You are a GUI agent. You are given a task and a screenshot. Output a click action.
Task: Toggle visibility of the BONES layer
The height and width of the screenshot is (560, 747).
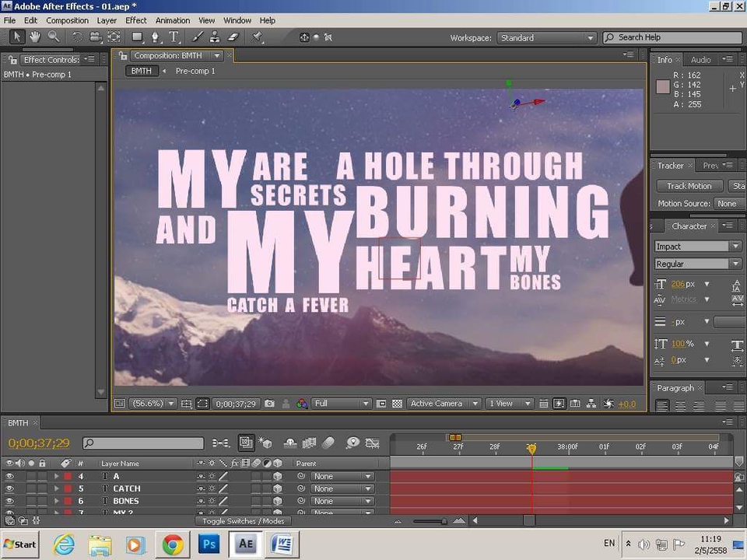pos(9,501)
